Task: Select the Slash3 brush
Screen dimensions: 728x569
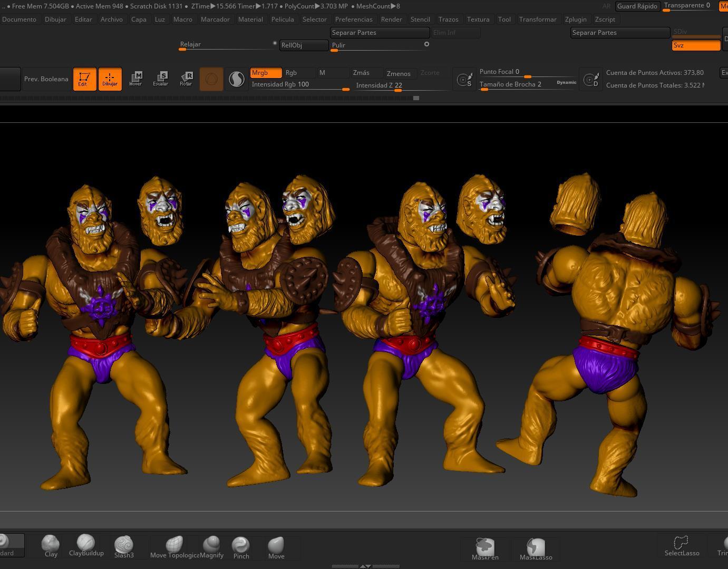Action: point(124,544)
